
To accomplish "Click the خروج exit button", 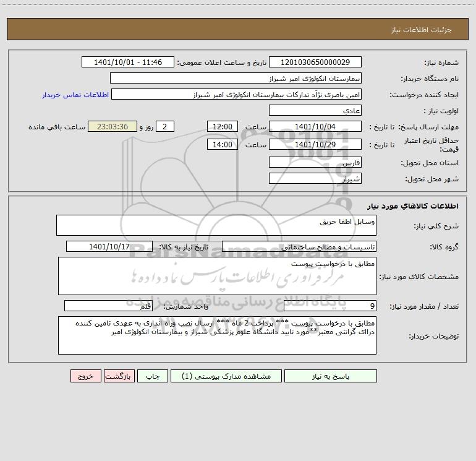I will pyautogui.click(x=85, y=376).
